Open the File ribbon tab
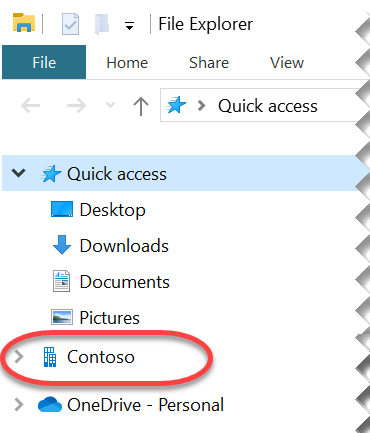The height and width of the screenshot is (433, 370). (44, 62)
